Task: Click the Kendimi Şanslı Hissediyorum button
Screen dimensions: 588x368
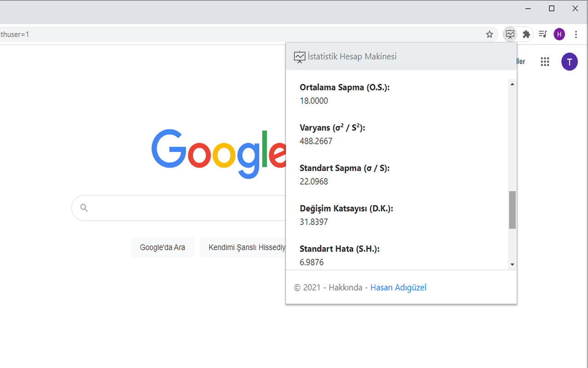Action: (243, 247)
